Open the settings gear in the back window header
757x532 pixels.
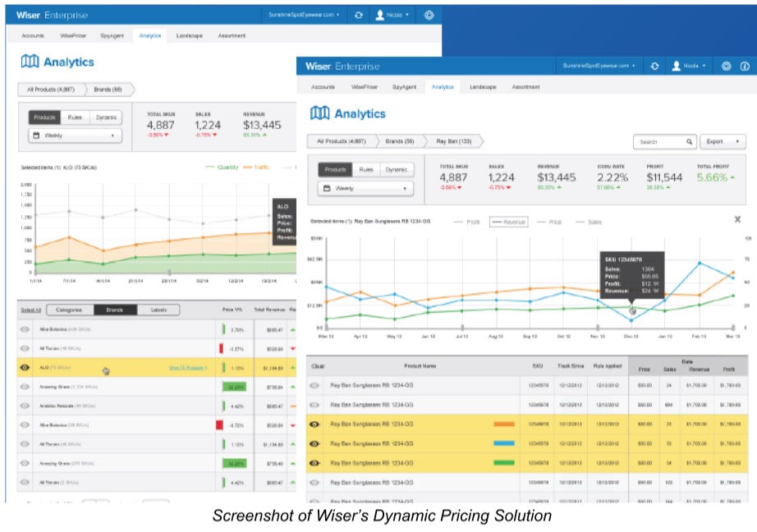point(429,15)
